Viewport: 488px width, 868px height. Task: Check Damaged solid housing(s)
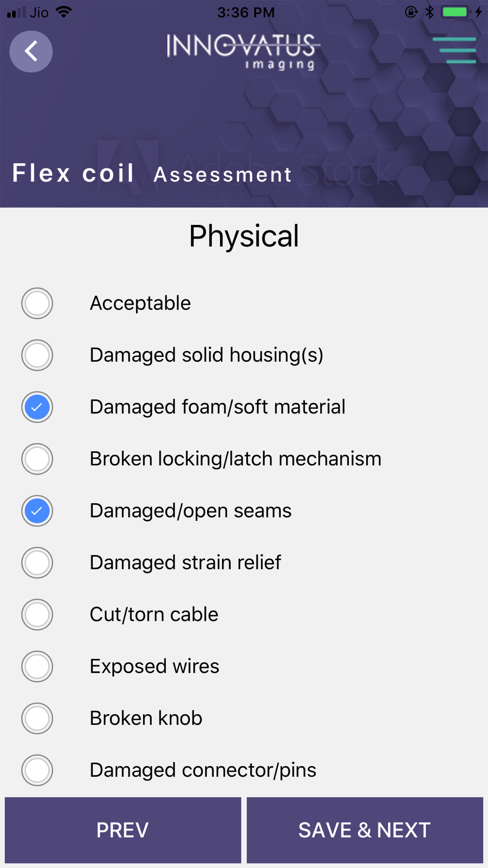click(37, 355)
